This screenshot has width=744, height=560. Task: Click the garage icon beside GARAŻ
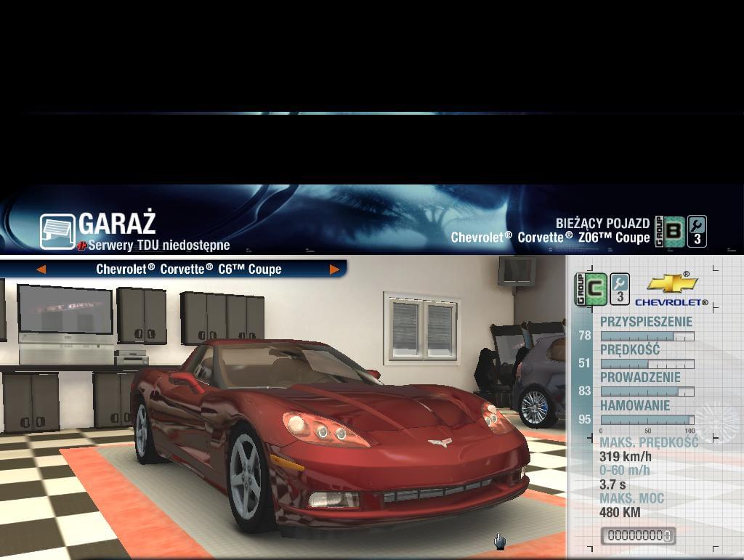(x=57, y=232)
